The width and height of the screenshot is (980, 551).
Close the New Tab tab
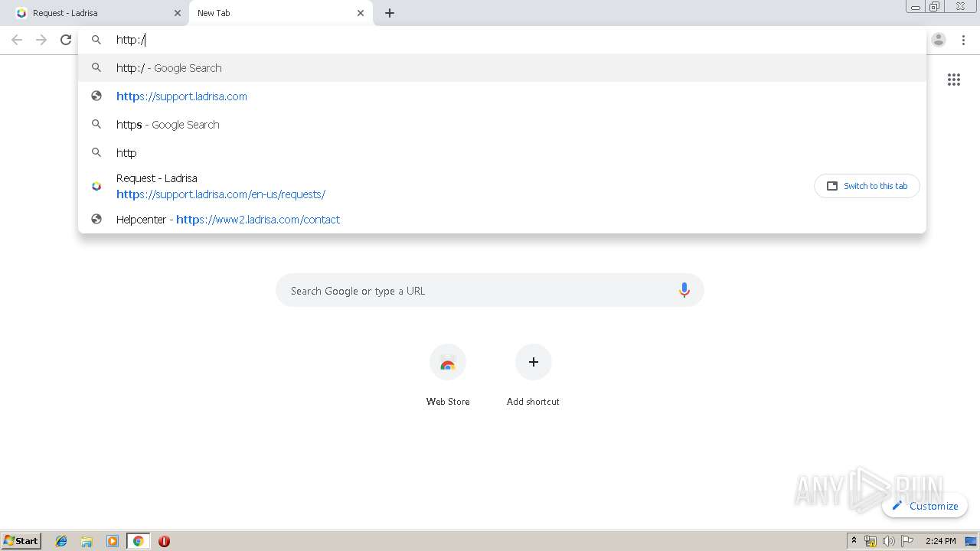point(361,13)
